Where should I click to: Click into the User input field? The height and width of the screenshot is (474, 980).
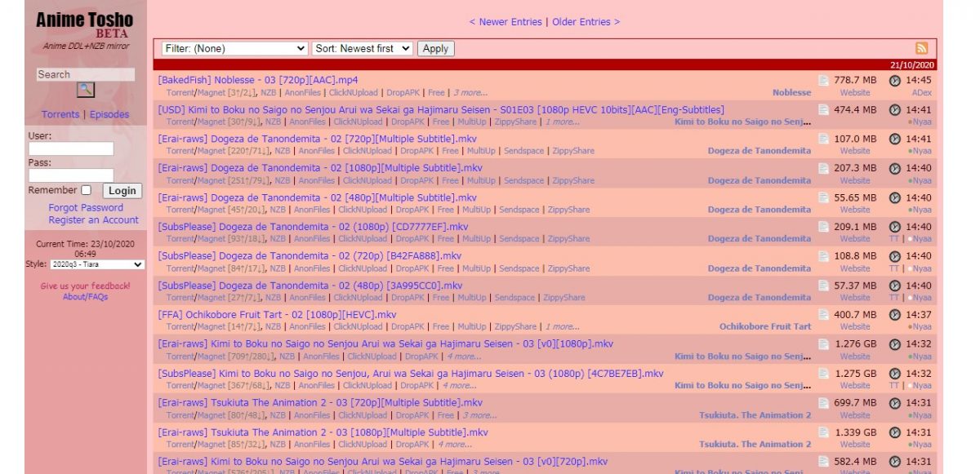(x=71, y=148)
